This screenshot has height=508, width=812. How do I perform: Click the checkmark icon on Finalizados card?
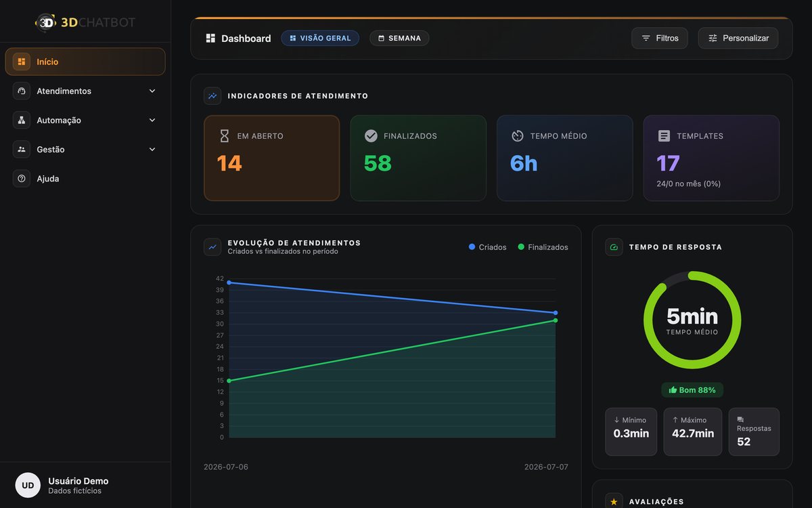click(x=371, y=136)
